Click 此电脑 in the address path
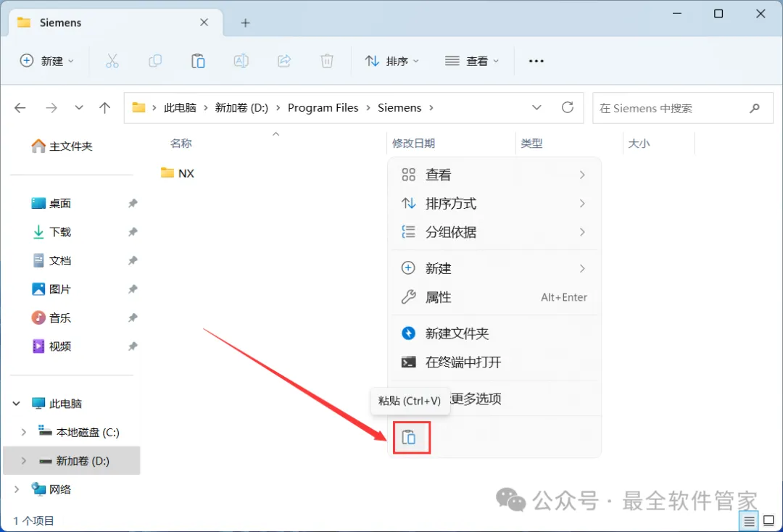783x532 pixels. coord(180,108)
